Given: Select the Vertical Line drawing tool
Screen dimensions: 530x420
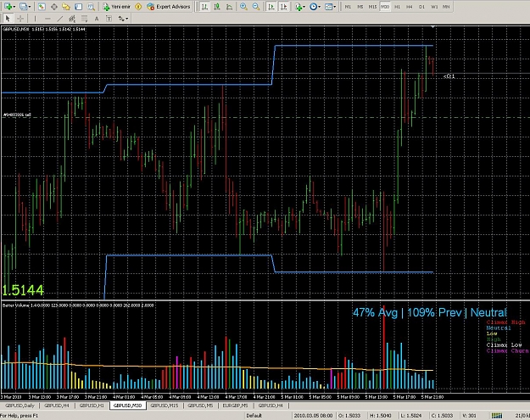Looking at the screenshot, I should click(35, 19).
